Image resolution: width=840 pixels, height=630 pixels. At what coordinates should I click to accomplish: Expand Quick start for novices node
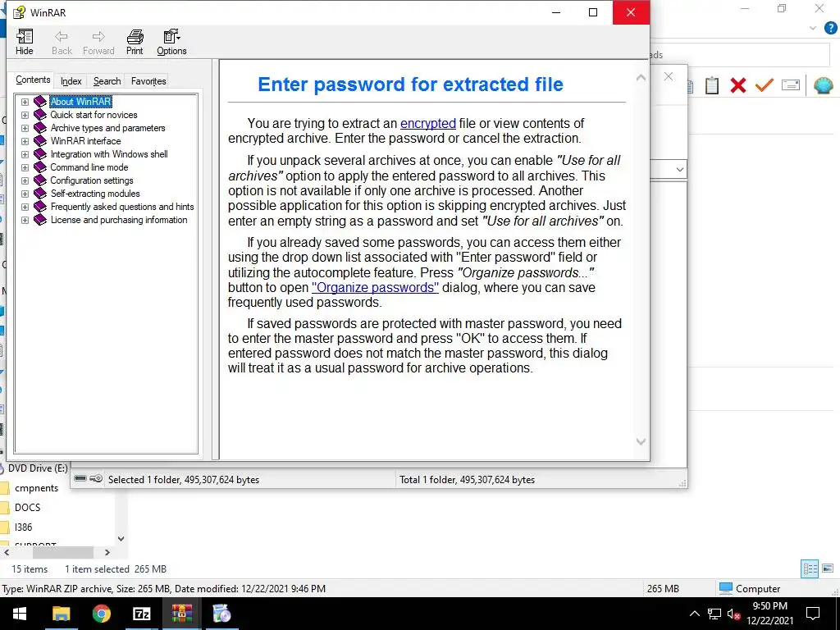[x=25, y=115]
